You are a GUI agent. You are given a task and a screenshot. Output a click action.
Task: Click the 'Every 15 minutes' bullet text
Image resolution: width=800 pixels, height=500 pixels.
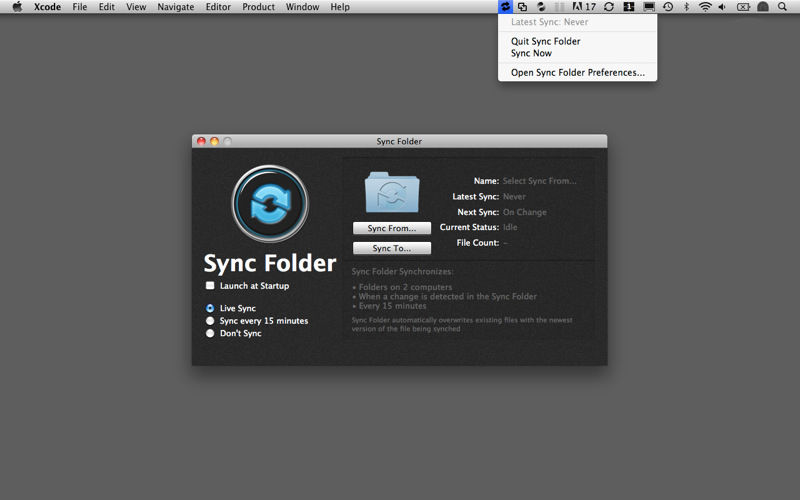(392, 306)
